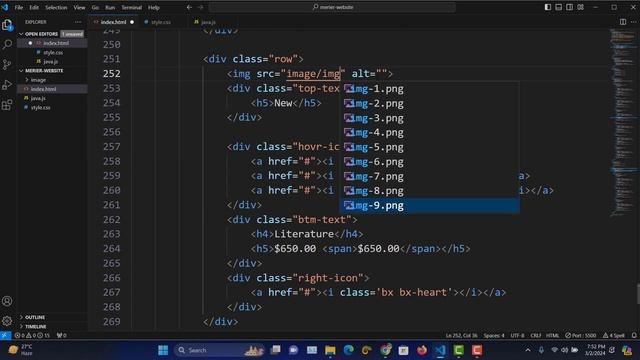This screenshot has width=640, height=360.
Task: Click the VS Code icon in the taskbar
Action: click(440, 350)
